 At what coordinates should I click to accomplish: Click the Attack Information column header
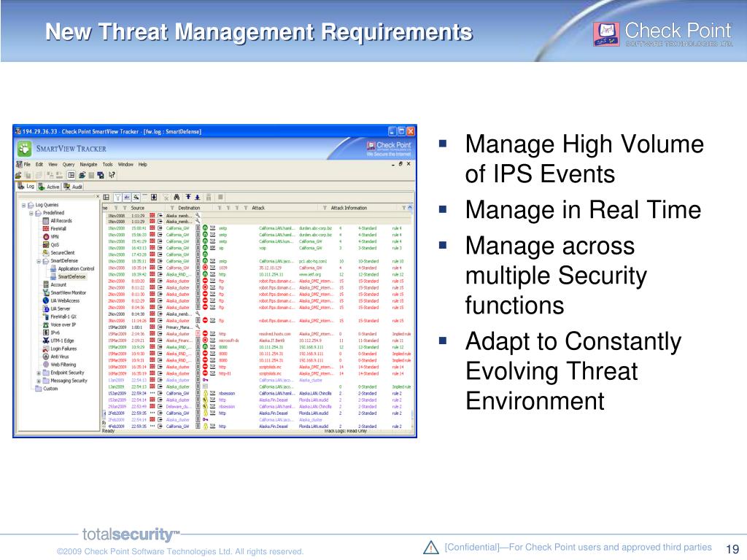[349, 208]
